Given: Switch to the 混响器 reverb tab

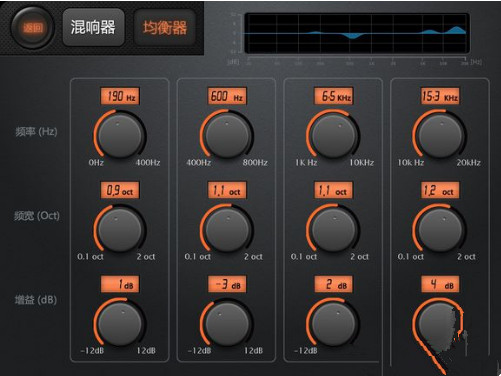Looking at the screenshot, I should [93, 27].
